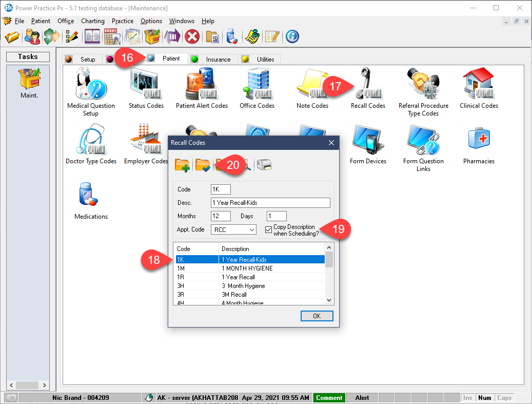Click into the Desc. input field
532x404 pixels.
[270, 203]
